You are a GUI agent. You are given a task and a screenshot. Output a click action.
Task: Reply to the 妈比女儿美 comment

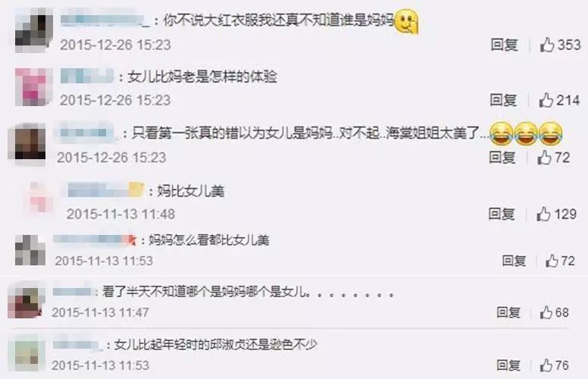click(502, 215)
